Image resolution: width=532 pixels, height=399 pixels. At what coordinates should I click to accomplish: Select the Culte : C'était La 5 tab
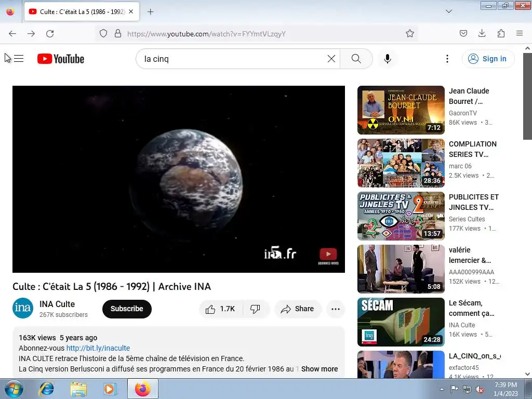pos(82,11)
